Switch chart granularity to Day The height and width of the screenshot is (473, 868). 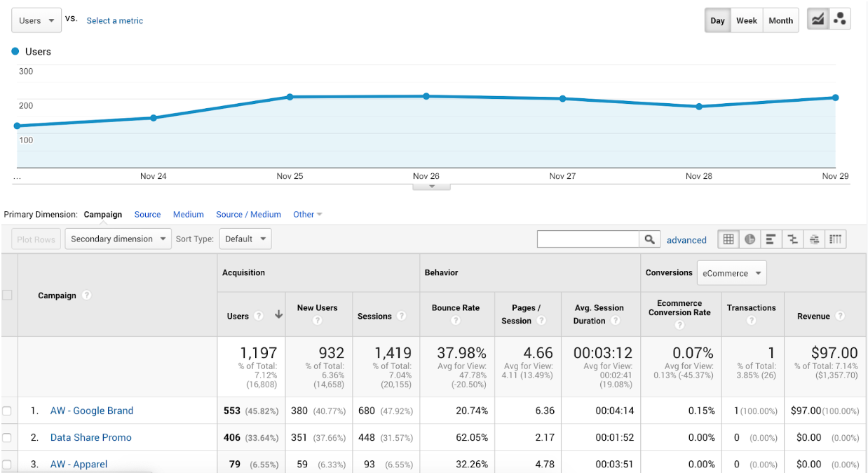(x=717, y=20)
